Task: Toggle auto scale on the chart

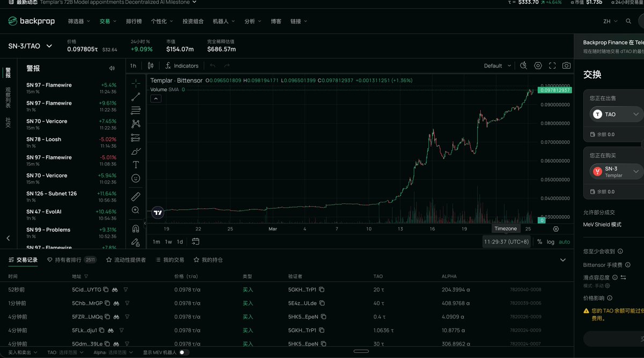Action: [565, 242]
